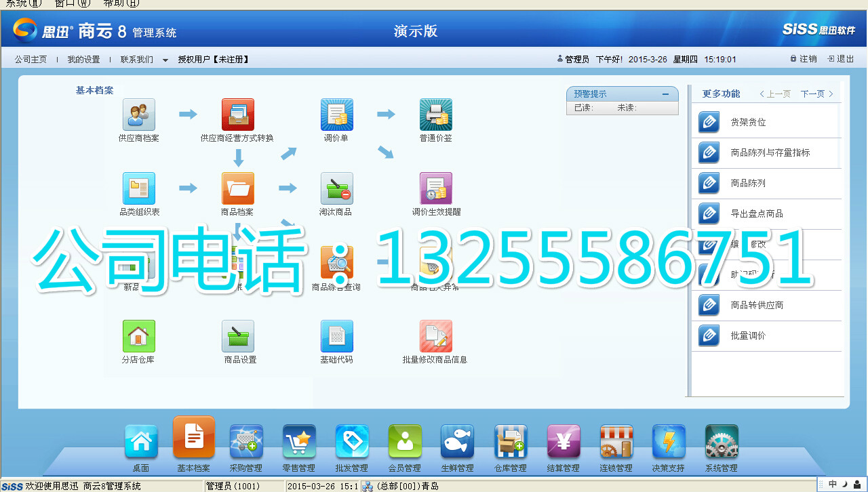Open the 商品设置 product settings icon

(238, 336)
